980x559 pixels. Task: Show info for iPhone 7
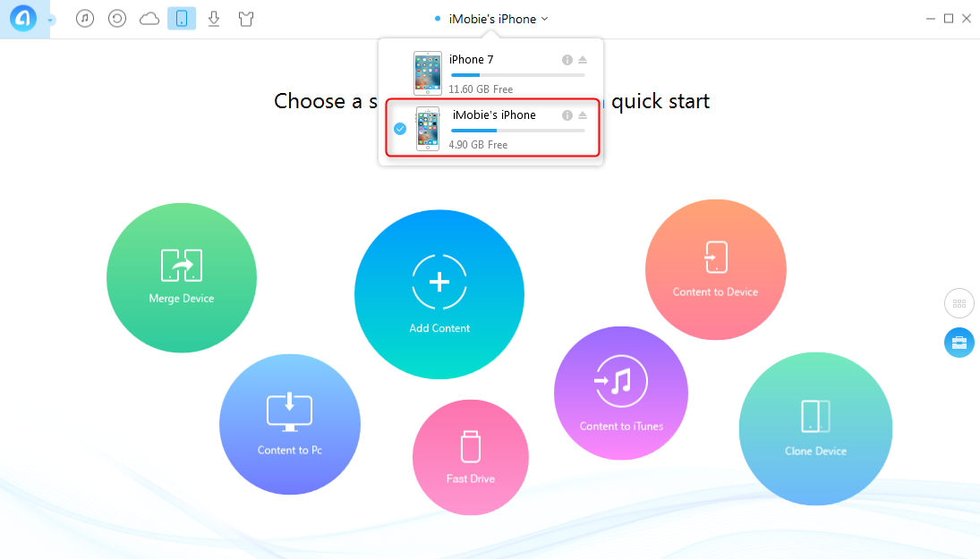[567, 60]
